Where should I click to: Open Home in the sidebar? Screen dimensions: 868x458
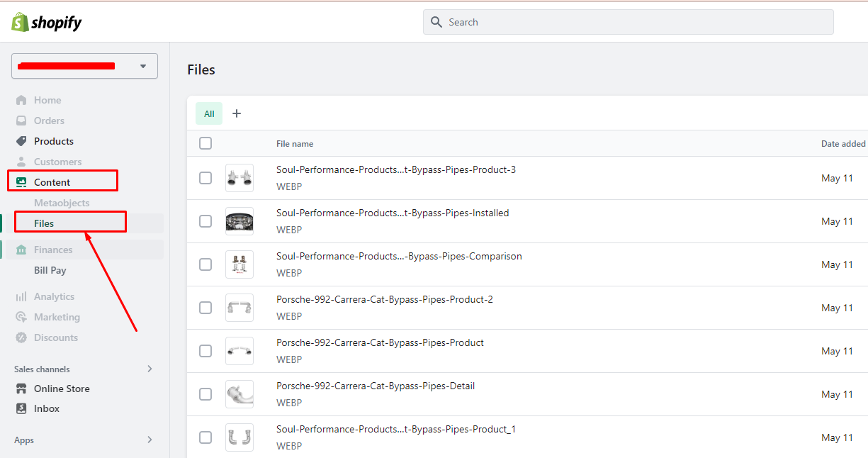coord(47,100)
